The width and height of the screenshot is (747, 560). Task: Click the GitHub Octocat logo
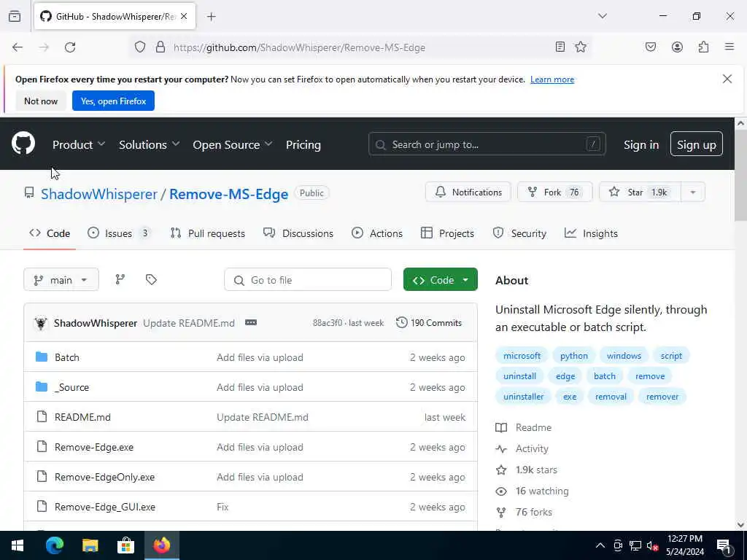click(x=23, y=144)
